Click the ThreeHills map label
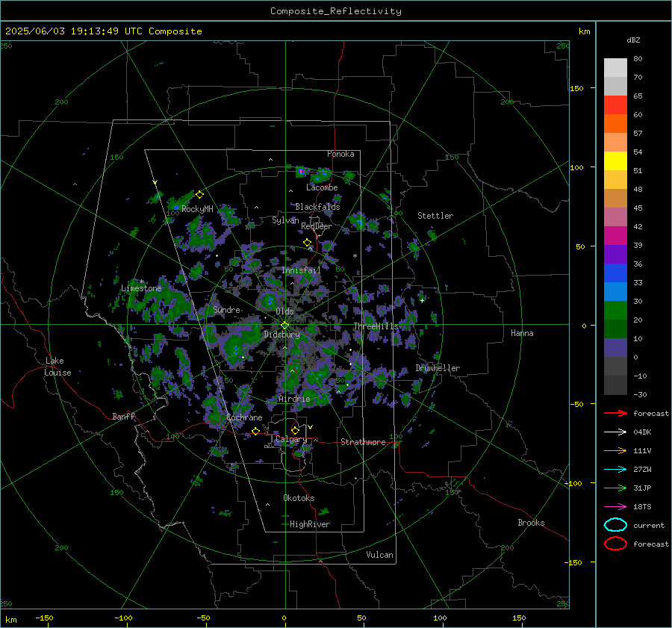 [376, 326]
